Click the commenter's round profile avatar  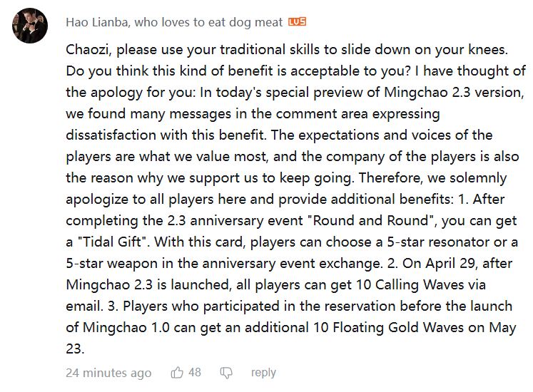point(30,26)
